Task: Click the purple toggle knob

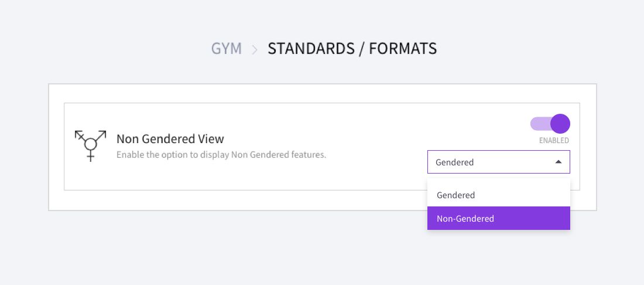Action: [x=560, y=124]
